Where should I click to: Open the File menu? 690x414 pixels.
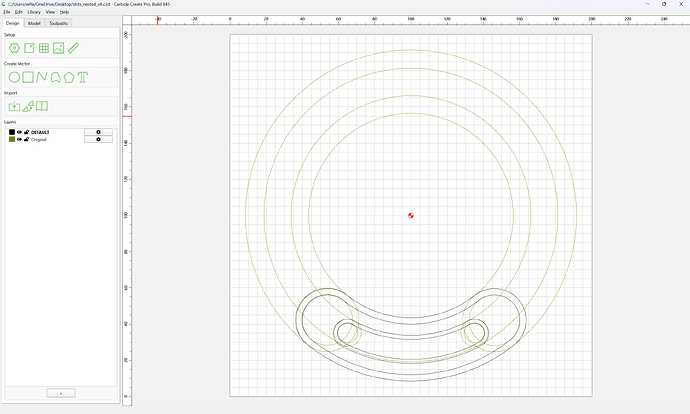[7, 12]
